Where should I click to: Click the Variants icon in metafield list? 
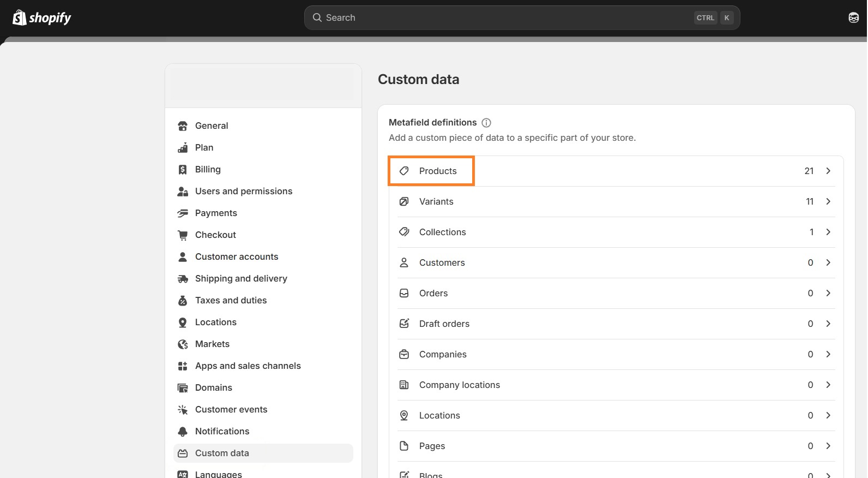pyautogui.click(x=404, y=201)
